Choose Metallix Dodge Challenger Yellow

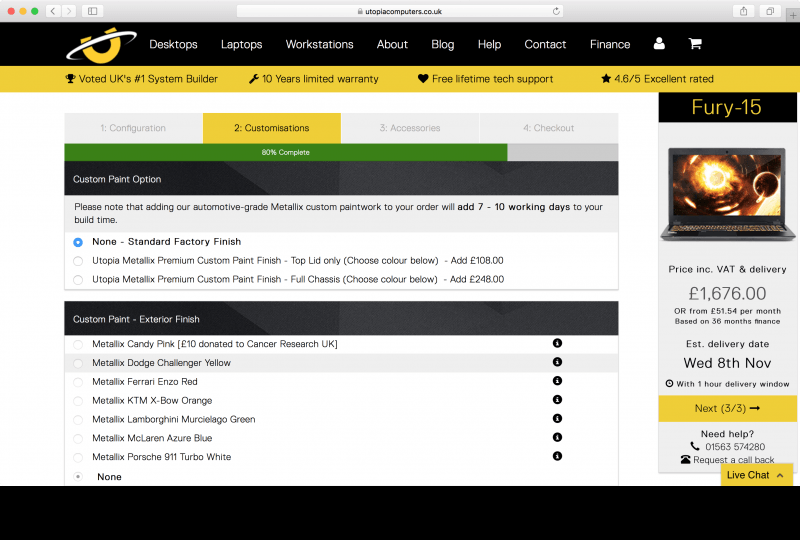pyautogui.click(x=78, y=363)
